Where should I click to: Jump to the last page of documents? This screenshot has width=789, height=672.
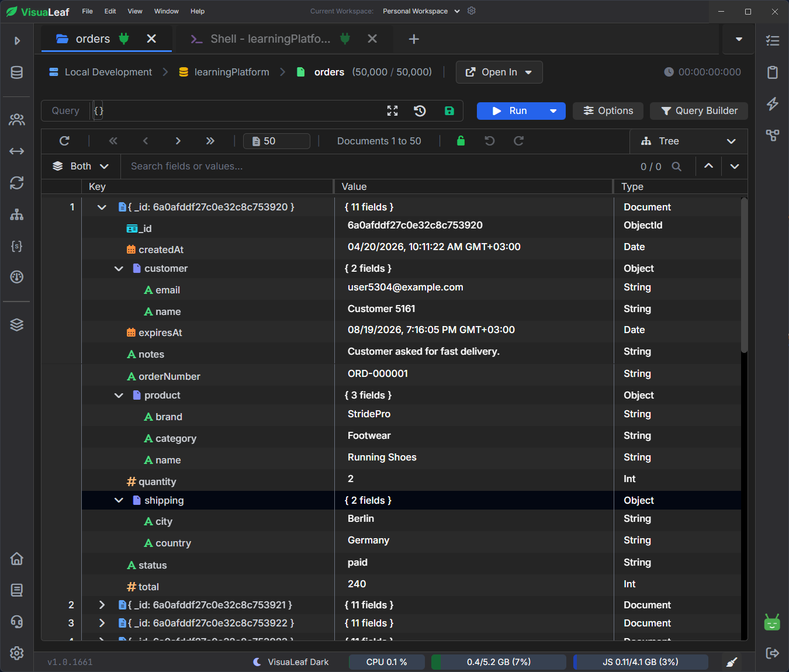(210, 141)
